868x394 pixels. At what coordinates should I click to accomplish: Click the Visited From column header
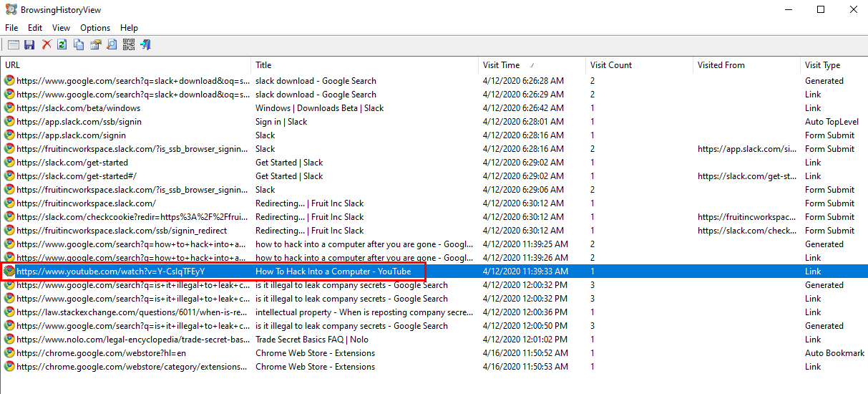[x=721, y=65]
